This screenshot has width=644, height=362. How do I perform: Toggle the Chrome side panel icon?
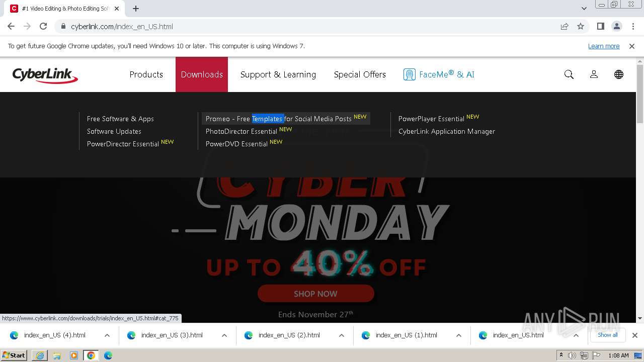(601, 26)
